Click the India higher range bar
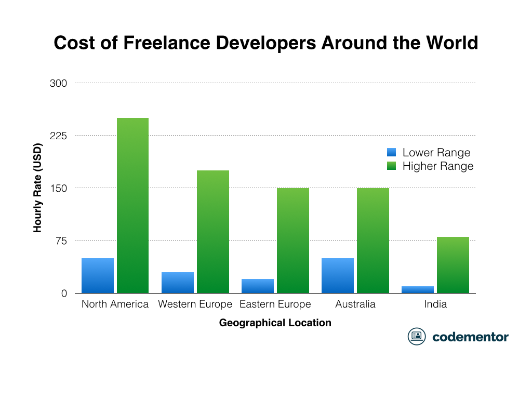Screen dimensions: 532x399 coord(453,265)
